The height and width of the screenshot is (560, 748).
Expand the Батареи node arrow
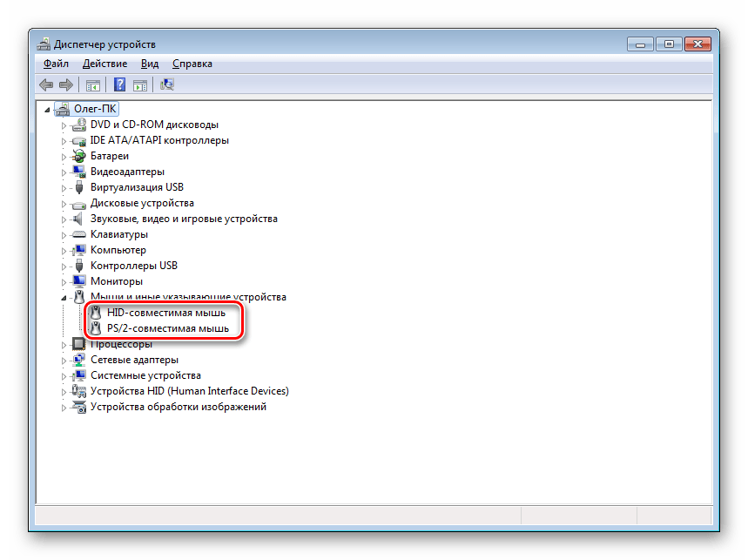[64, 157]
